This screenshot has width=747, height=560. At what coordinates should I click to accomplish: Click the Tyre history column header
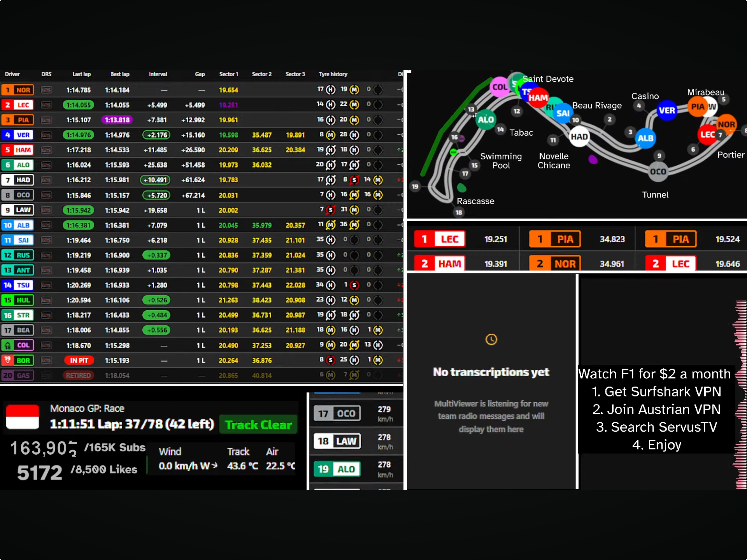[333, 74]
